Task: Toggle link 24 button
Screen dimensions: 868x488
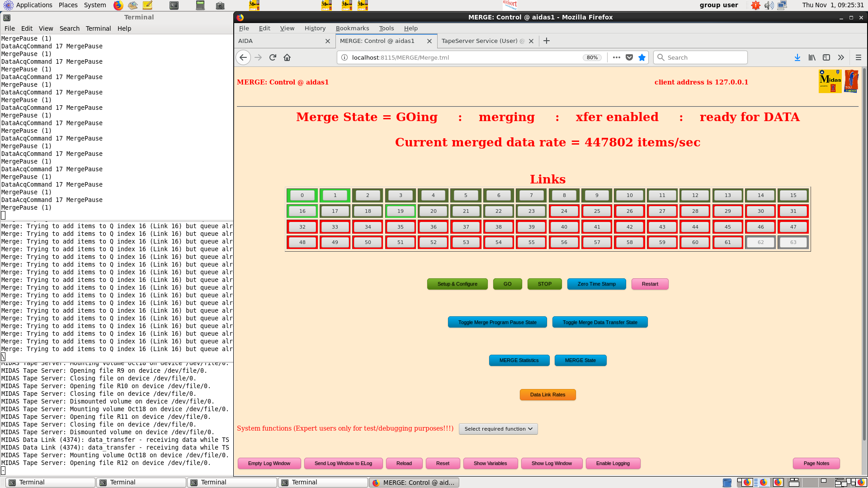Action: 564,211
